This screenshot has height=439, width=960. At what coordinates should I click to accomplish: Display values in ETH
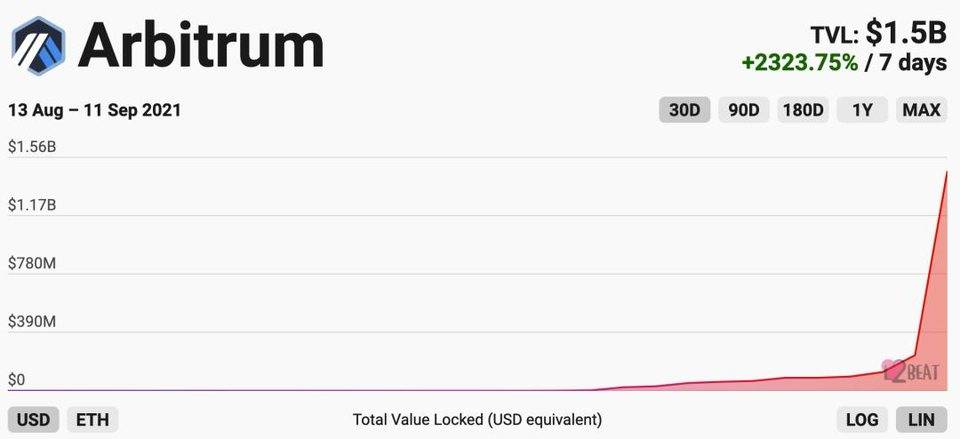pyautogui.click(x=92, y=420)
